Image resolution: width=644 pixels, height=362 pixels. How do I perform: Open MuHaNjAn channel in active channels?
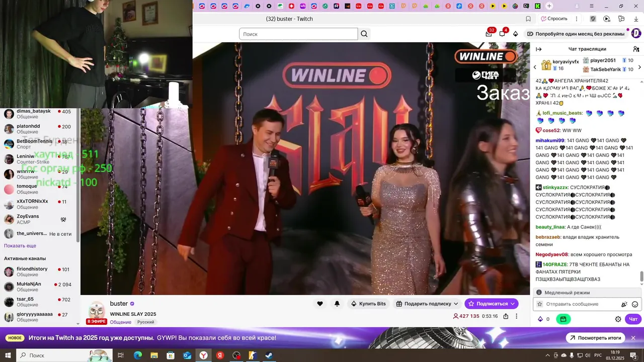point(39,287)
